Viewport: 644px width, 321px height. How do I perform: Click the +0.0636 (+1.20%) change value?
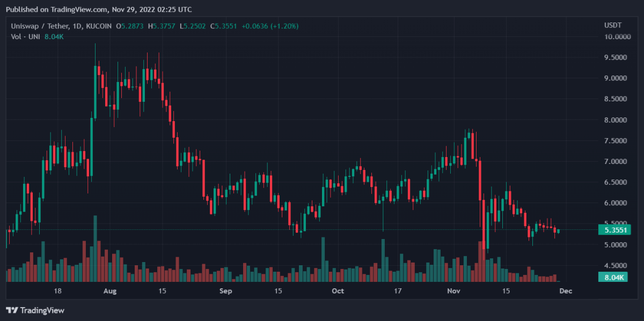pos(270,26)
